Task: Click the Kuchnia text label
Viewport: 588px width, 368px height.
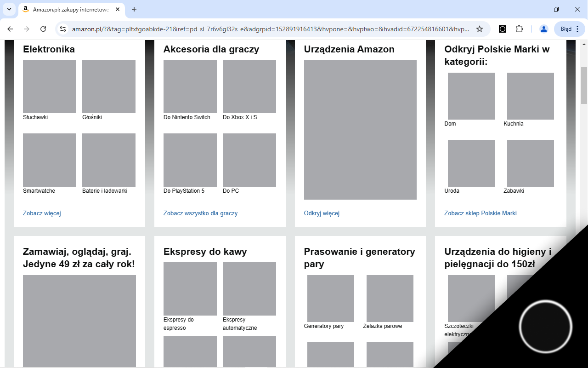Action: click(x=514, y=124)
